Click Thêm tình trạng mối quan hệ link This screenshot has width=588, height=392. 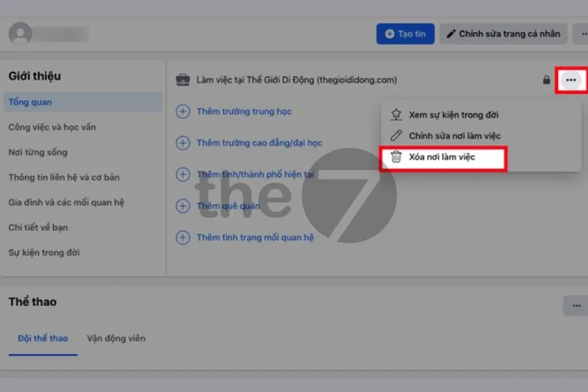255,238
